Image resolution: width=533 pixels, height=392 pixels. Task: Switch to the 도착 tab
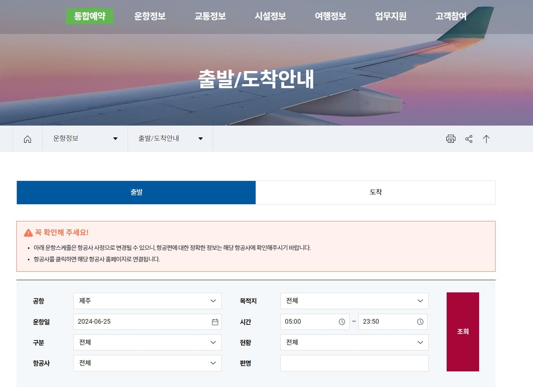coord(376,192)
